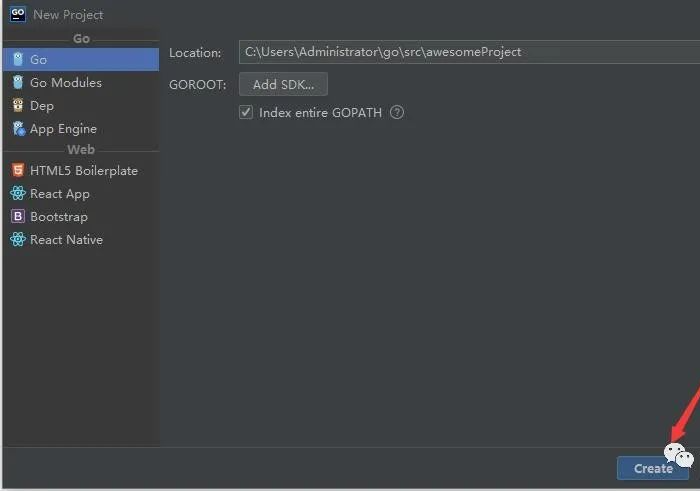Select App Engine project type
700x491 pixels.
[81, 129]
